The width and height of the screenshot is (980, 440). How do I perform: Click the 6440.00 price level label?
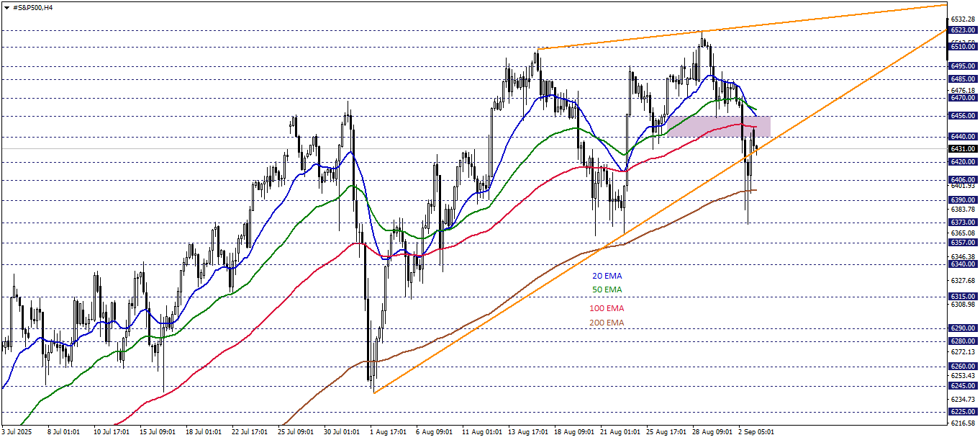click(x=963, y=136)
